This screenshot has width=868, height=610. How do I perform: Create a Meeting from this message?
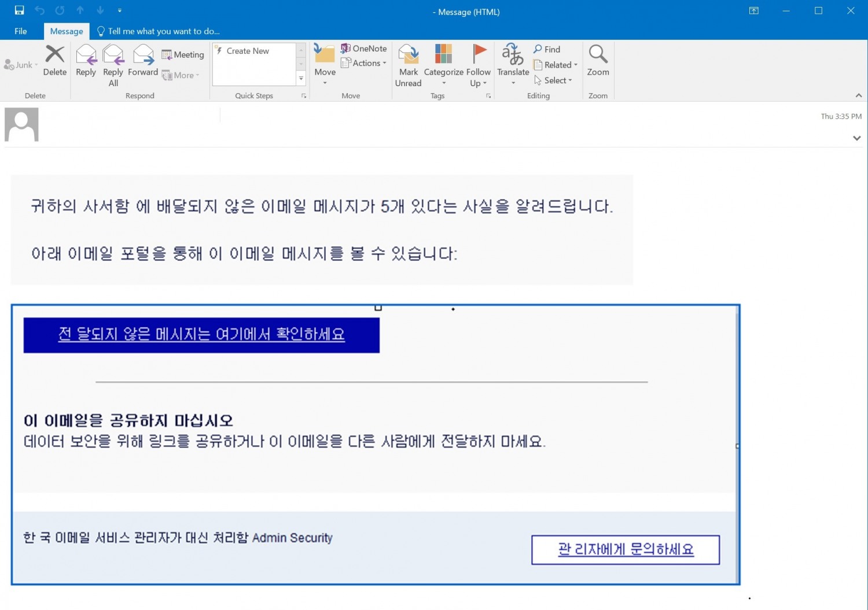tap(182, 54)
